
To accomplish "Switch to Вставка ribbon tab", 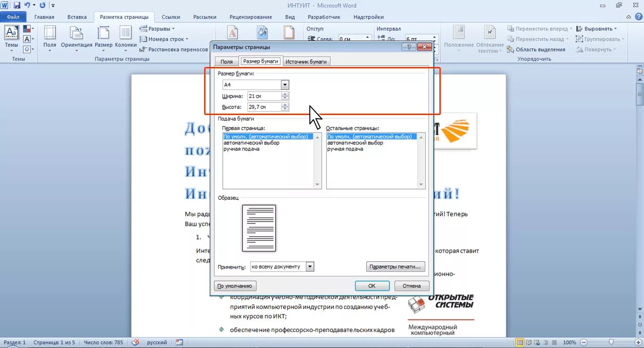I will tap(77, 17).
